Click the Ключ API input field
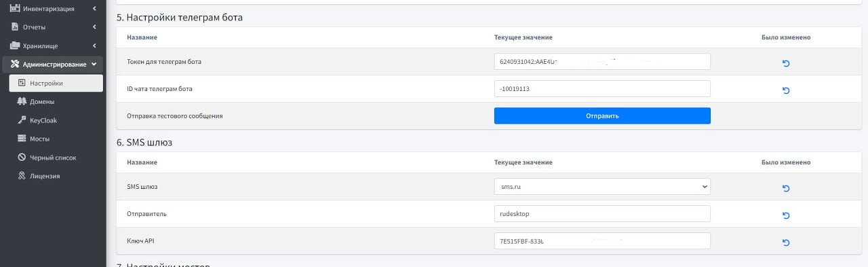 click(602, 241)
